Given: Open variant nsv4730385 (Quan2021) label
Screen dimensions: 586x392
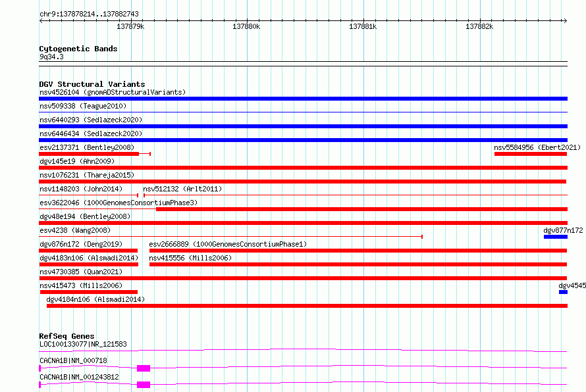Looking at the screenshot, I should pos(81,272).
